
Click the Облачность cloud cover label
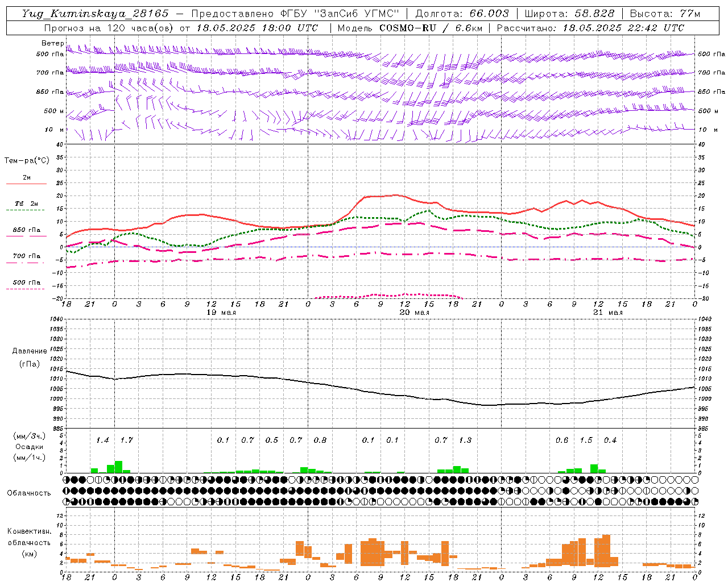pos(29,493)
